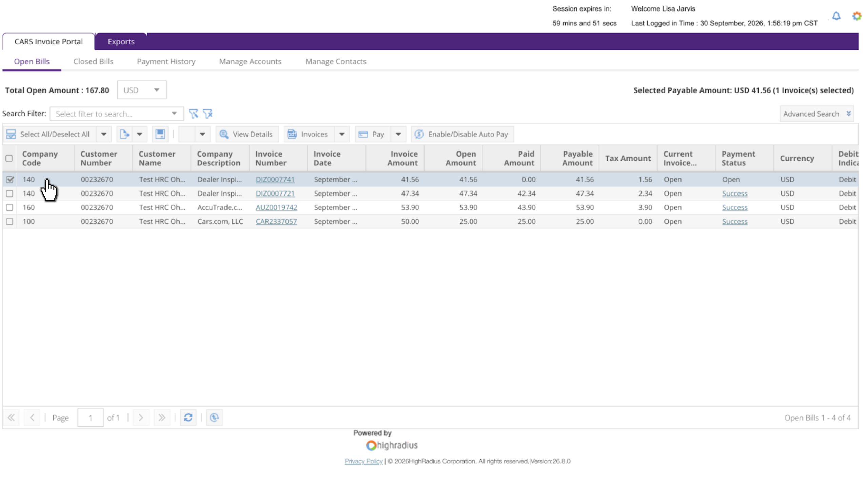Open the Search Filter combo box
Image resolution: width=868 pixels, height=487 pixels.
point(117,114)
